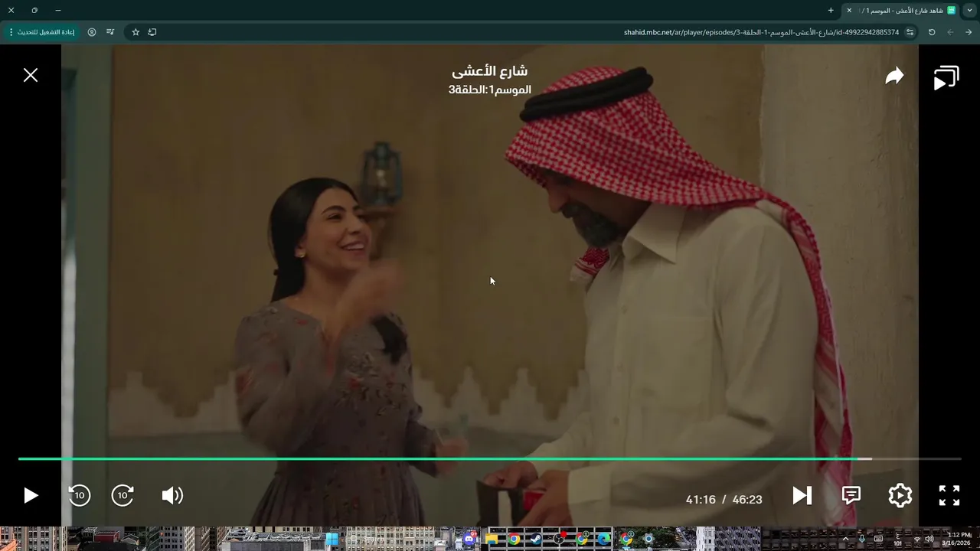Open Chrome three-dot menu
980x551 pixels.
pos(11,32)
